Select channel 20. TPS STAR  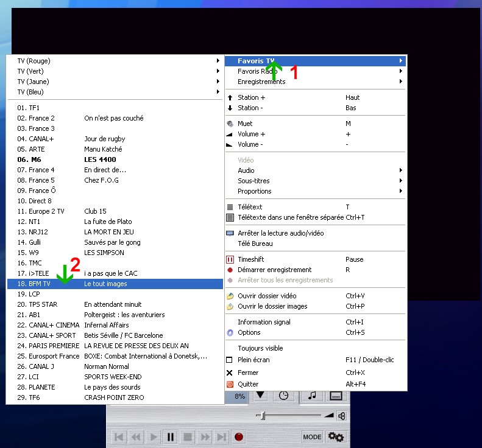click(x=115, y=304)
